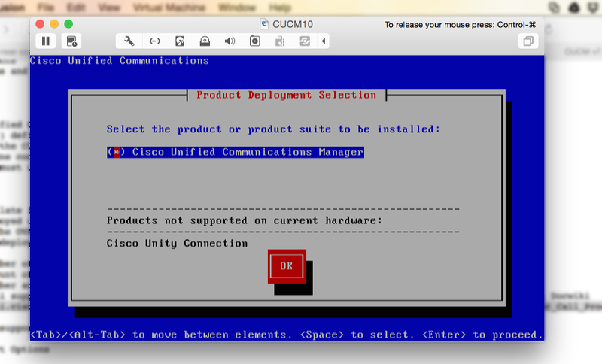Click the CD/DVD drive icon

205,41
